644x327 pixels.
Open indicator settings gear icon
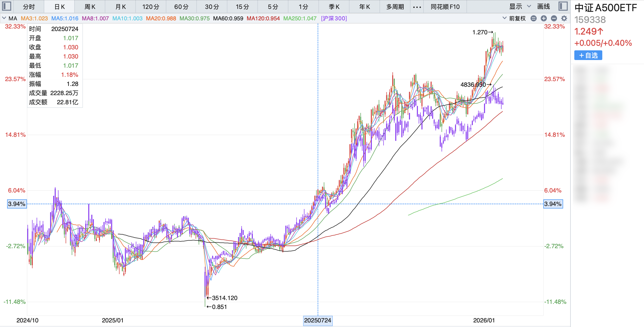tap(564, 18)
